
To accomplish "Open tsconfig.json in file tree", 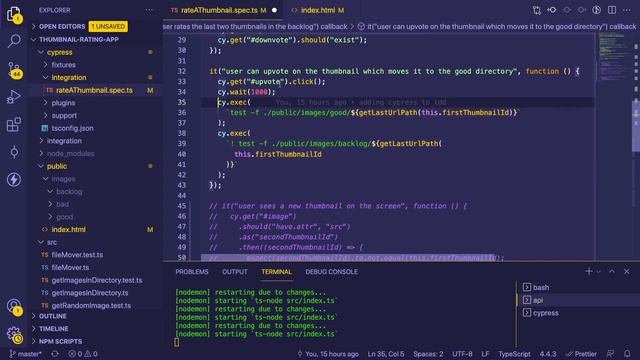I will 72,128.
